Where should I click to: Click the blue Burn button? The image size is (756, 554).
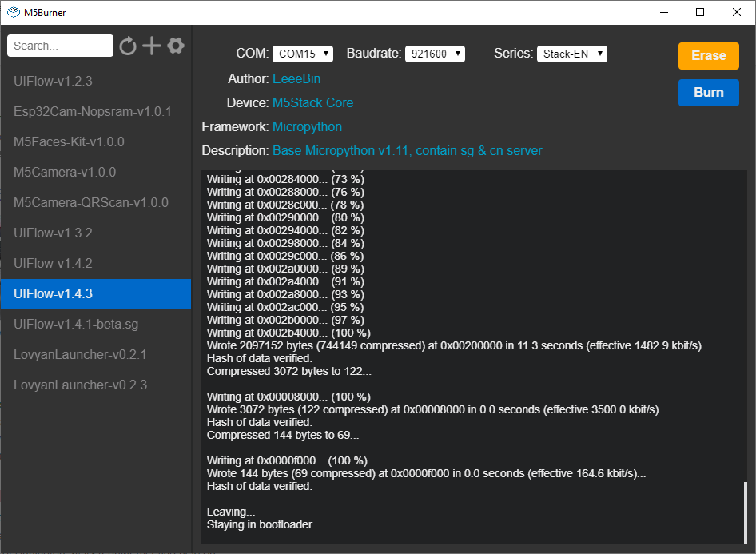pyautogui.click(x=708, y=93)
